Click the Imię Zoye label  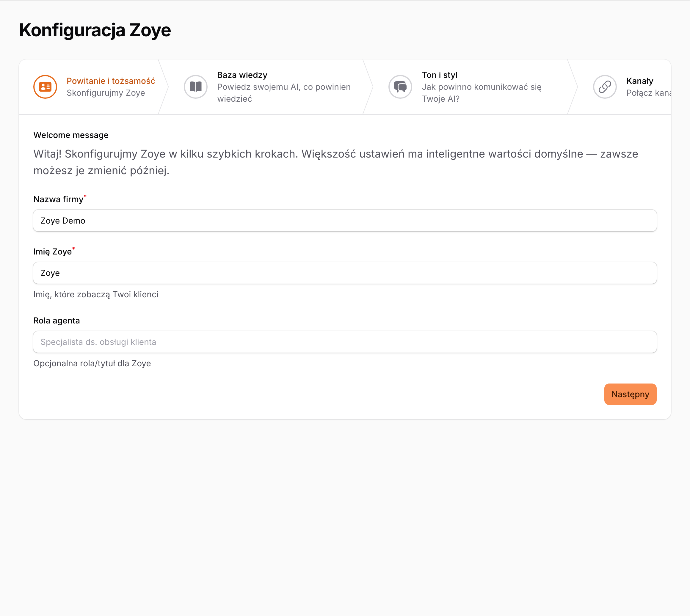tap(53, 252)
